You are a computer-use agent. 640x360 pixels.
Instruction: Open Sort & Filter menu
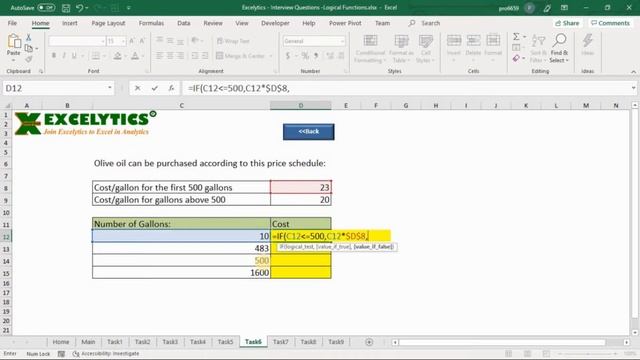[x=538, y=49]
